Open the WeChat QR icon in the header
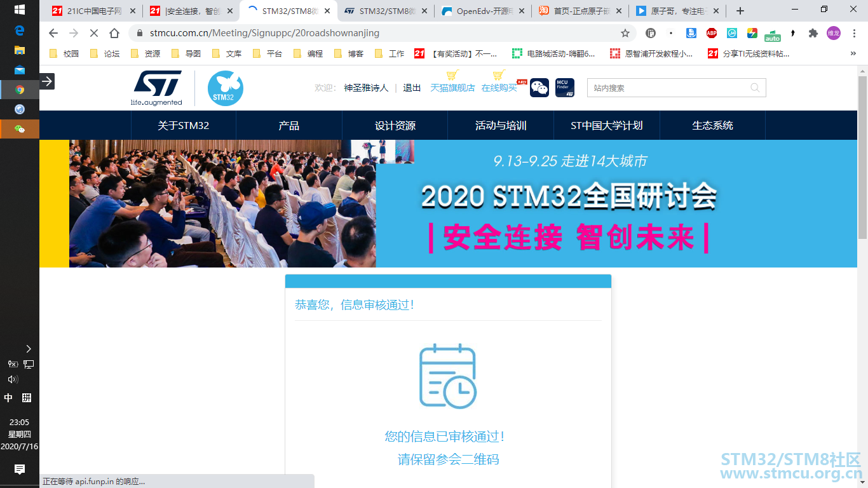Image resolution: width=868 pixels, height=488 pixels. click(x=539, y=88)
